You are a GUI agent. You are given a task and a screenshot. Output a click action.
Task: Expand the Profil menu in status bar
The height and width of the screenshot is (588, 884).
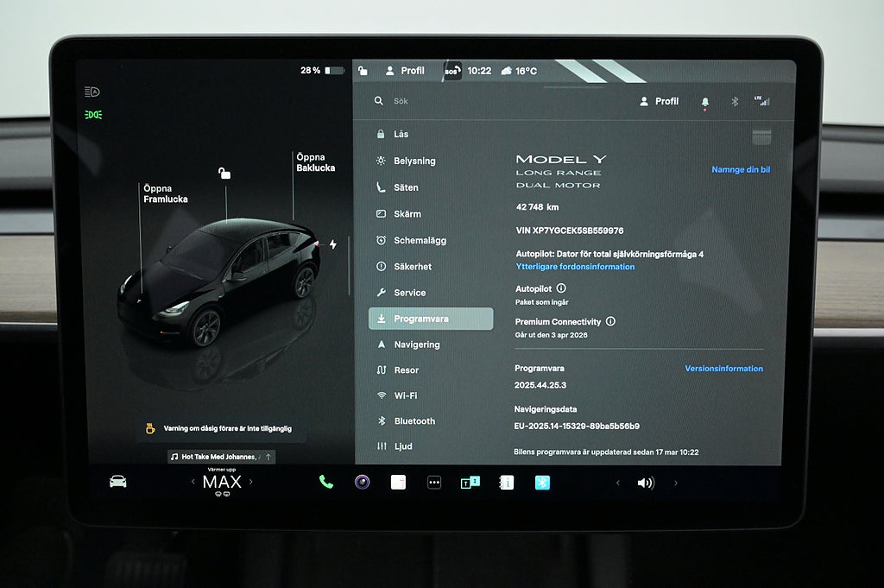pos(405,71)
